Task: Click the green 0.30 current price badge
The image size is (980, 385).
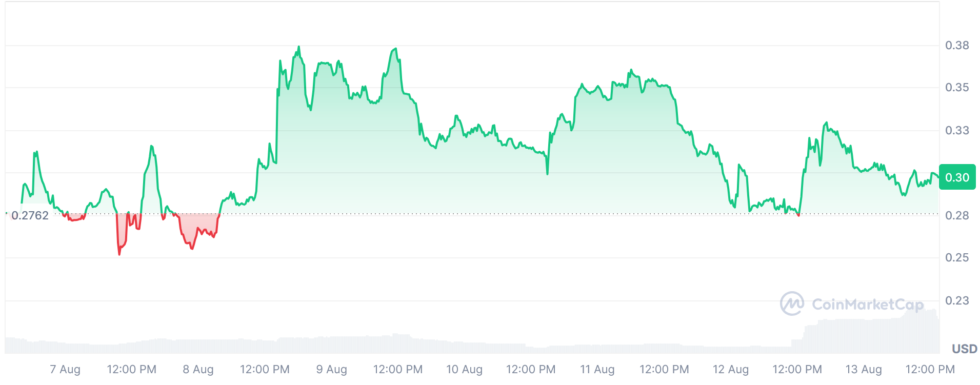Action: (957, 177)
